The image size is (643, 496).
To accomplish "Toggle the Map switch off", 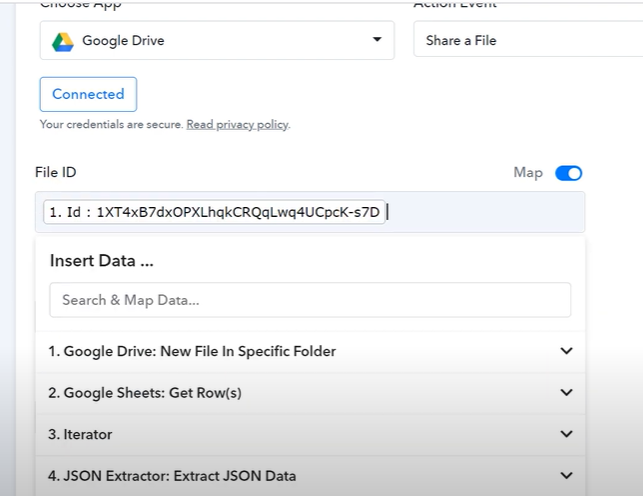I will point(568,173).
